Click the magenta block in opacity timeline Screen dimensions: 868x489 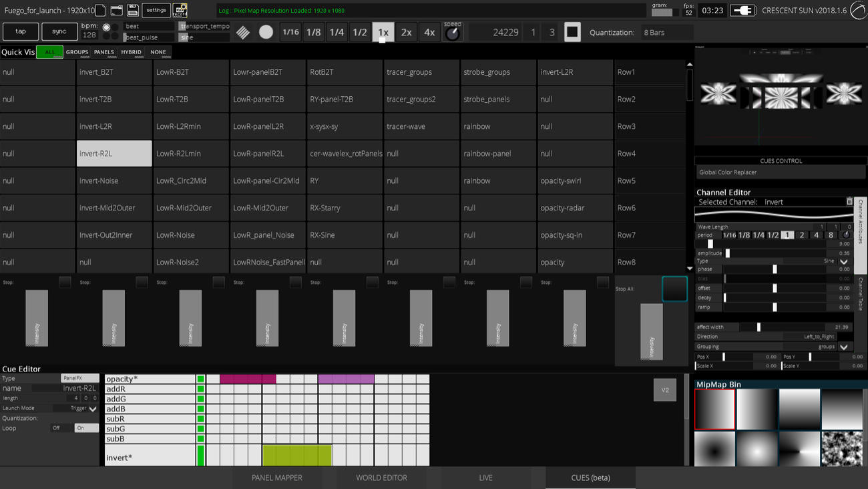pyautogui.click(x=248, y=379)
